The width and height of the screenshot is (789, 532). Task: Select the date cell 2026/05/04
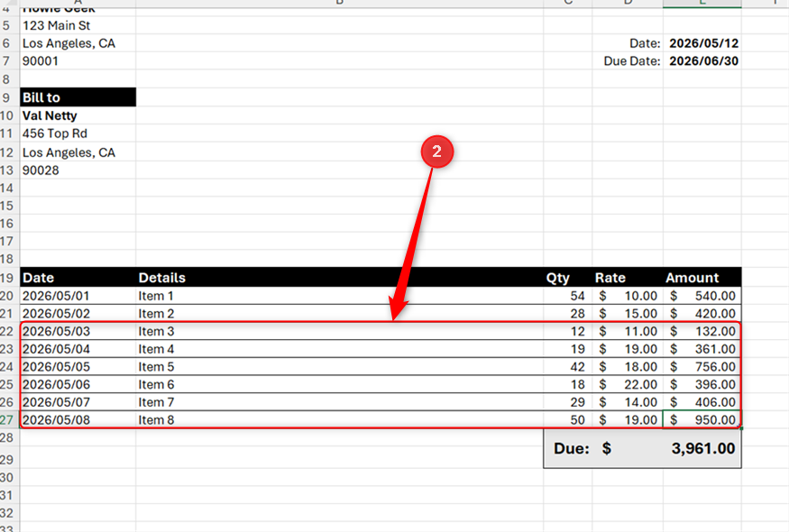pyautogui.click(x=78, y=349)
